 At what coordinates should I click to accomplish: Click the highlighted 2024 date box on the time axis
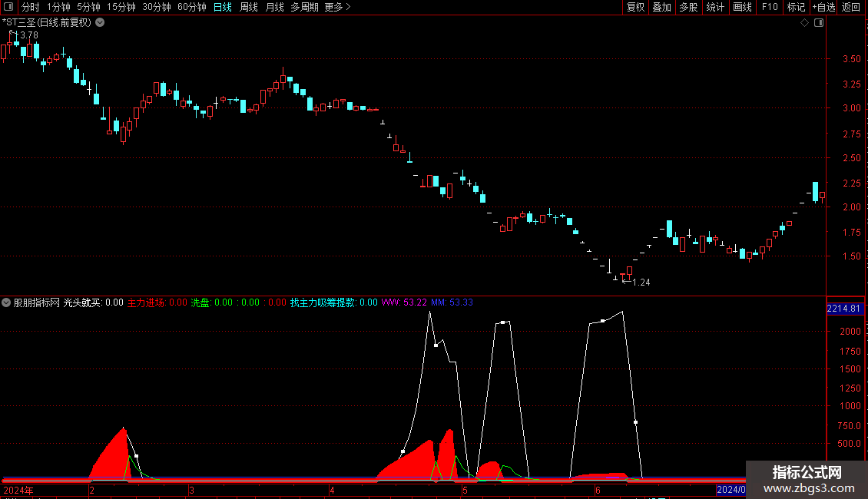(731, 490)
